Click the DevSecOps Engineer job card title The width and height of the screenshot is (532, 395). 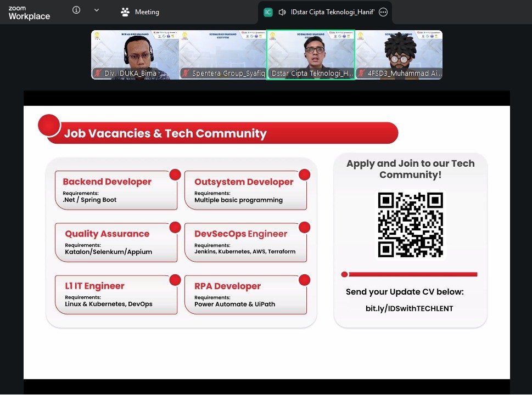pyautogui.click(x=240, y=234)
